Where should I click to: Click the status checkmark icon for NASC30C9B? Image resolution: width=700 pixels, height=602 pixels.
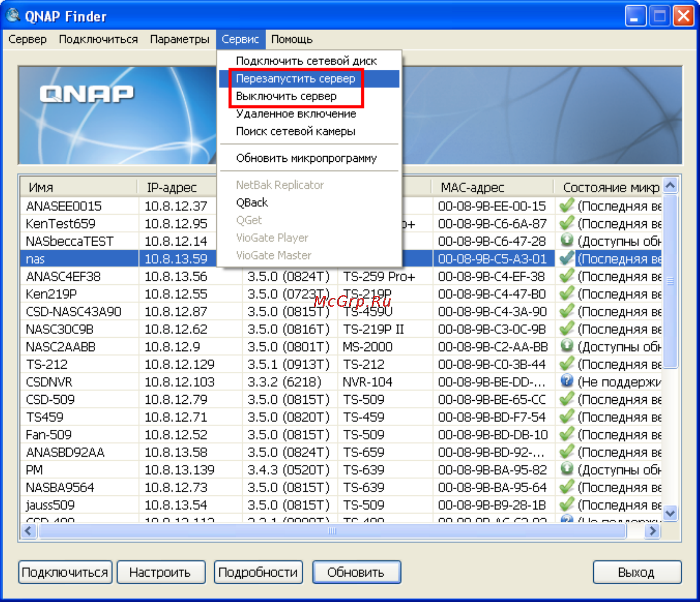pyautogui.click(x=567, y=329)
